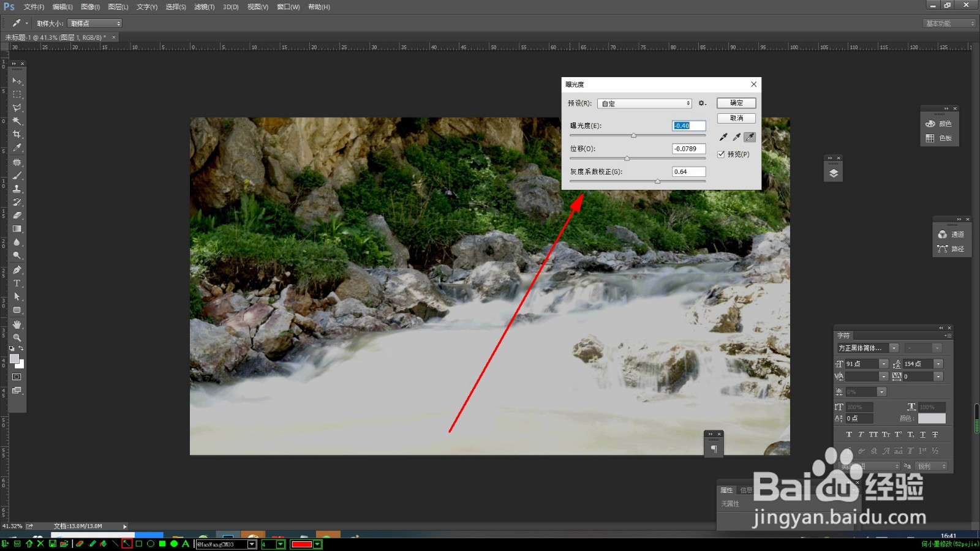The width and height of the screenshot is (980, 551).
Task: Expand the tracking value dropdown arrow
Action: tap(938, 377)
